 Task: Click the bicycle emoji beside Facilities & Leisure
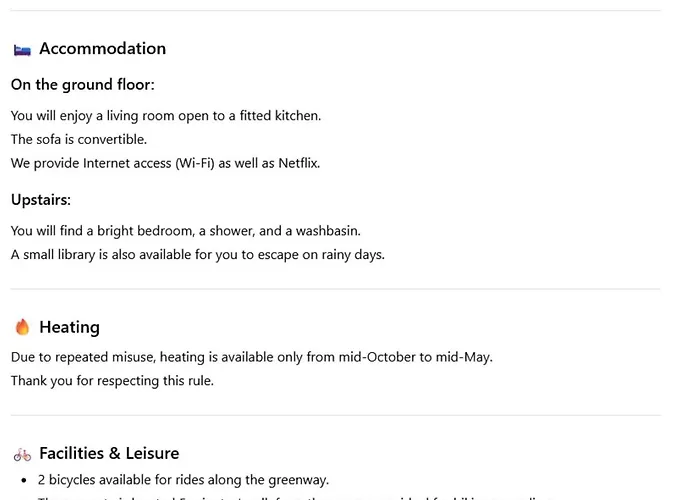(22, 454)
